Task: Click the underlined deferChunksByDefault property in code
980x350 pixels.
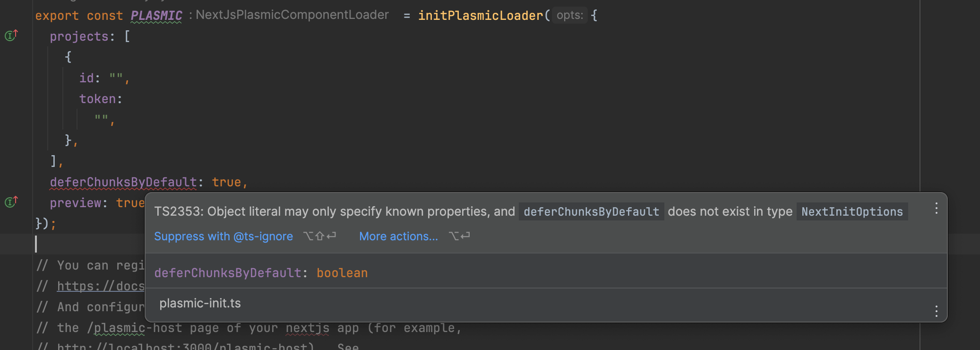Action: click(x=123, y=182)
